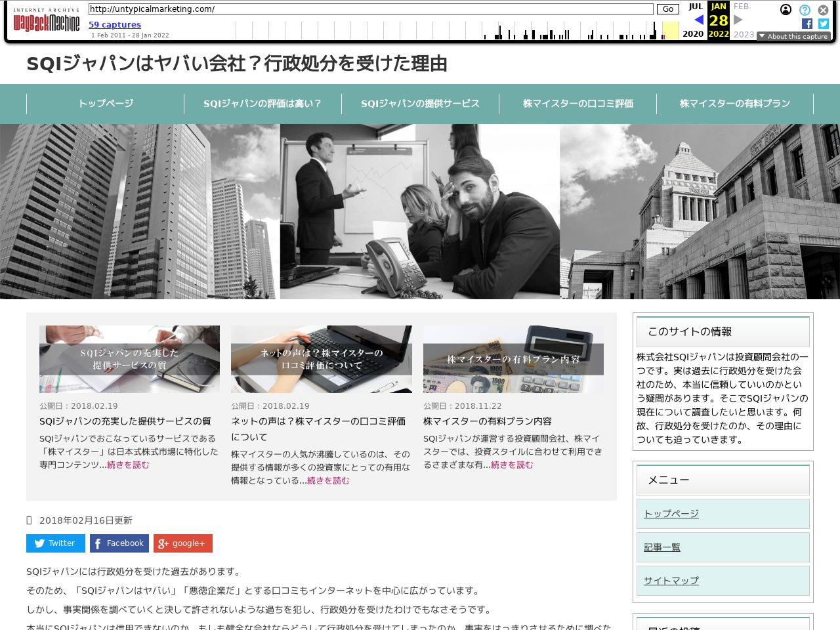Open 株マイスターの口コミ評価 menu item
The height and width of the screenshot is (630, 840).
pyautogui.click(x=577, y=104)
